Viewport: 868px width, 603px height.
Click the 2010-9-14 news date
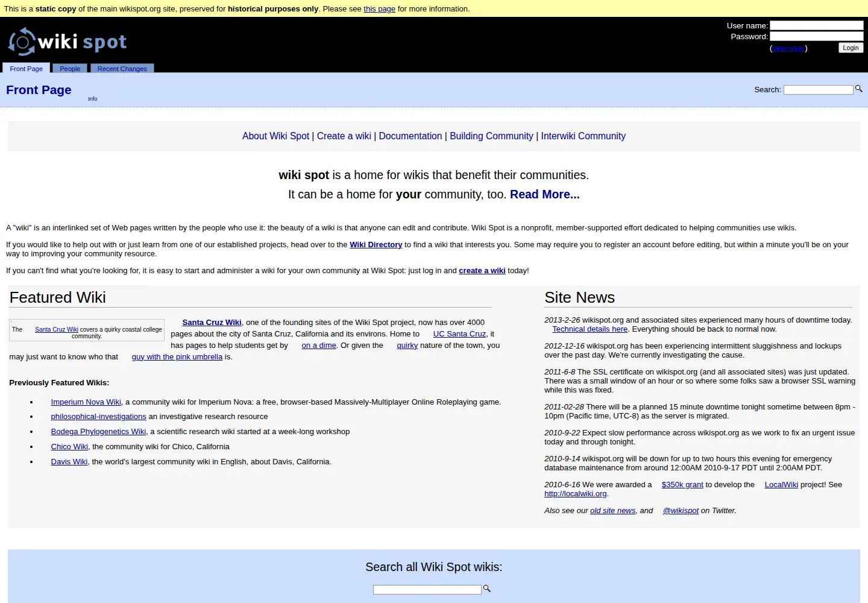click(562, 459)
